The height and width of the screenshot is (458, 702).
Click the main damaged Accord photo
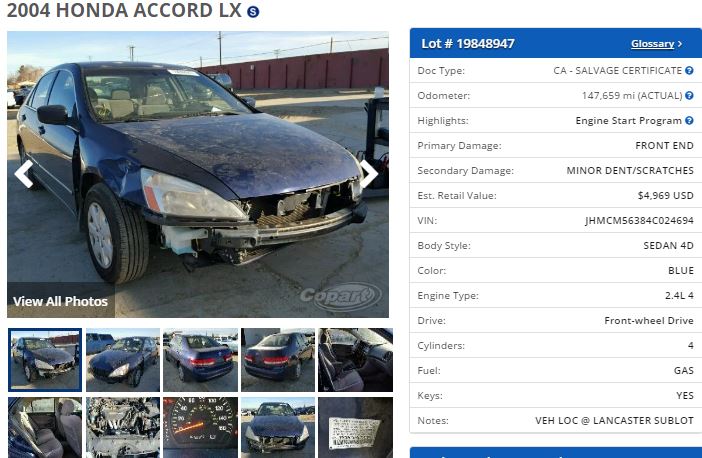[x=198, y=174]
